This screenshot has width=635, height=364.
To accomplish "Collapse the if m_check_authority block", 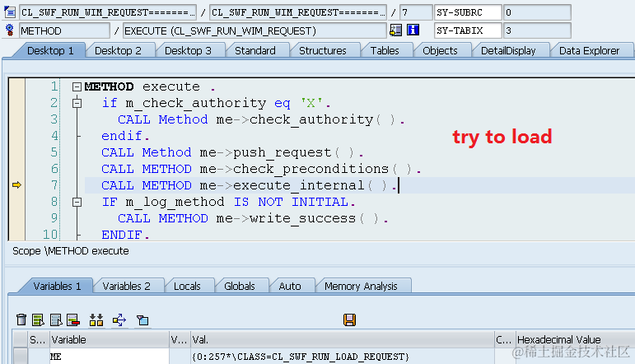I will (x=77, y=103).
